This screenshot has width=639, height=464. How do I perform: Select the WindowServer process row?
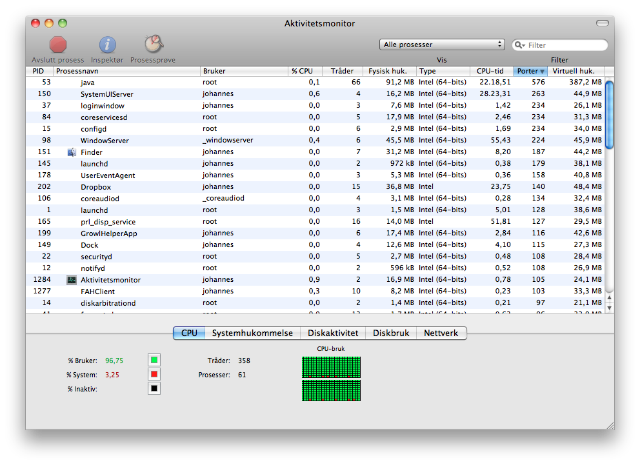click(x=316, y=140)
